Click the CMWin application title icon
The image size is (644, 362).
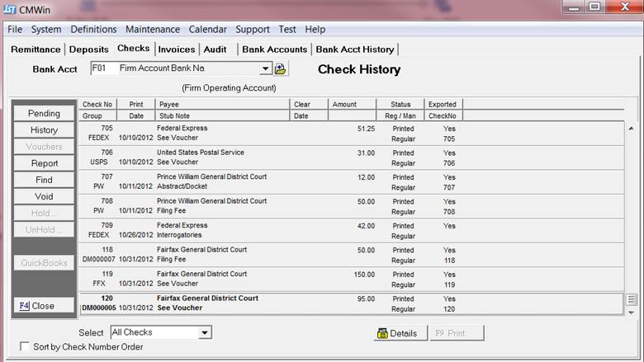coord(8,8)
